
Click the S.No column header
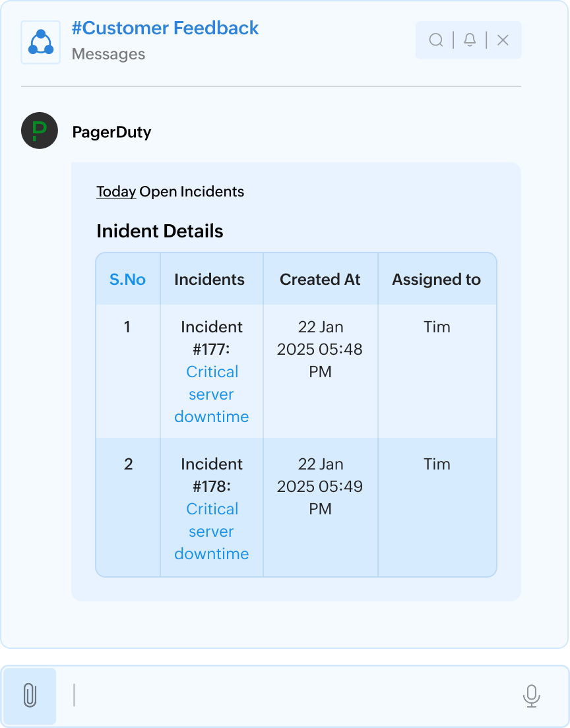coord(127,280)
